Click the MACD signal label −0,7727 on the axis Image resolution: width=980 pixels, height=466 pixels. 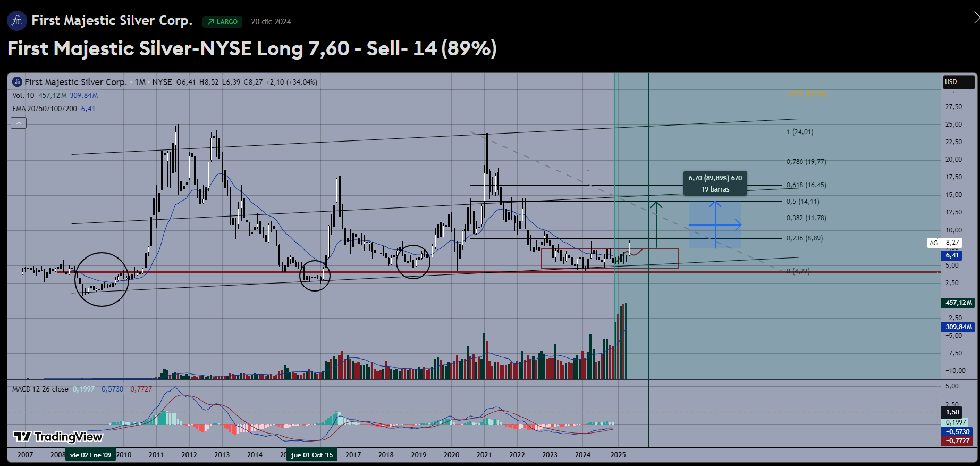(x=957, y=441)
